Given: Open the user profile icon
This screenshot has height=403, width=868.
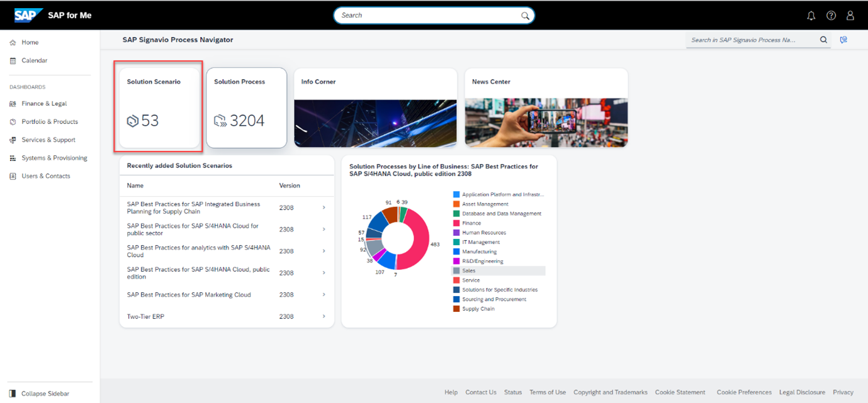Looking at the screenshot, I should [850, 16].
